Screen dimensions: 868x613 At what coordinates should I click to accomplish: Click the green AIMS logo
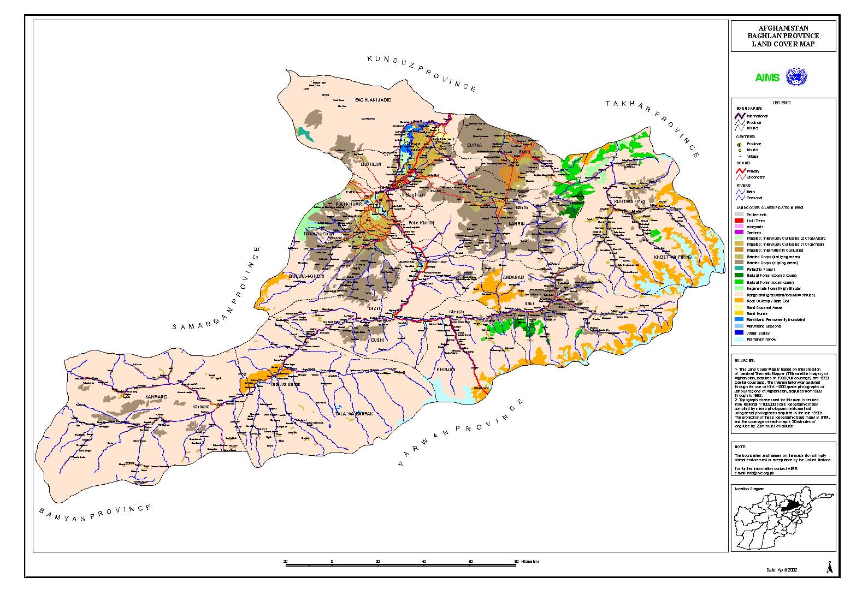[x=767, y=78]
